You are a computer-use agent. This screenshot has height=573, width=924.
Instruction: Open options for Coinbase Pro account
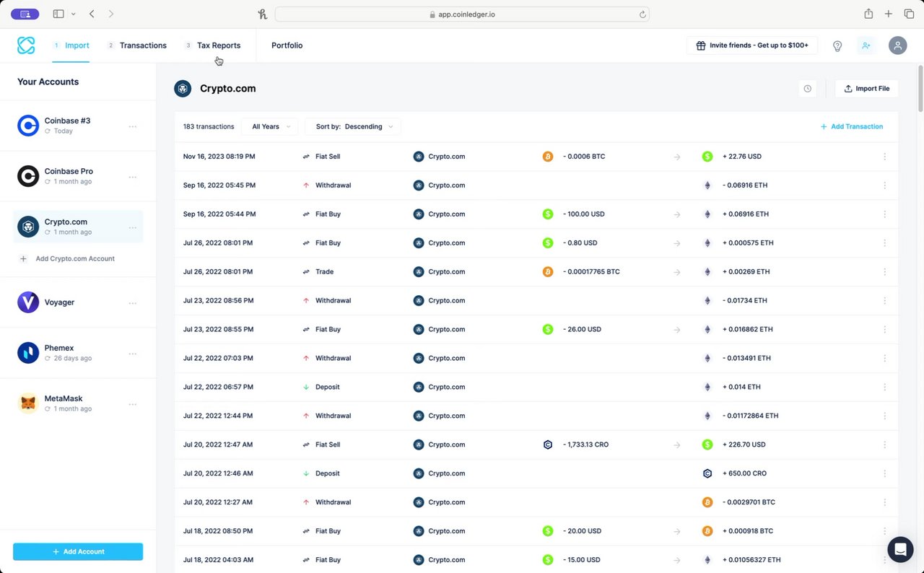[x=133, y=177]
